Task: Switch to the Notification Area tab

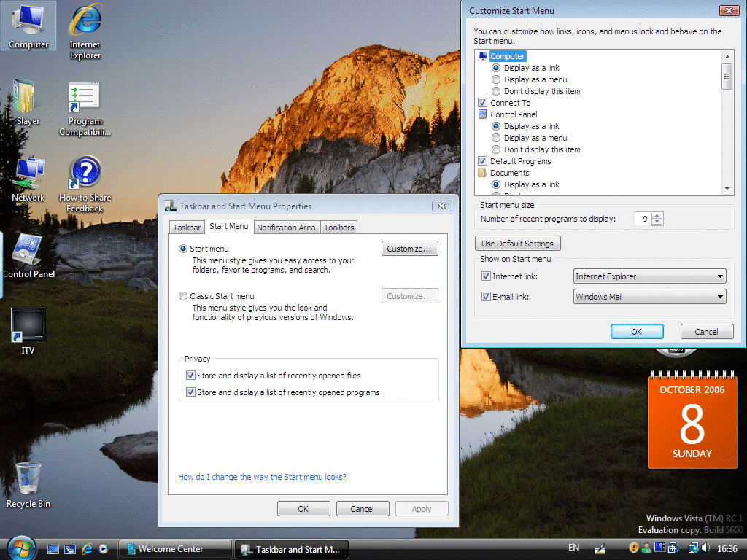Action: tap(286, 227)
